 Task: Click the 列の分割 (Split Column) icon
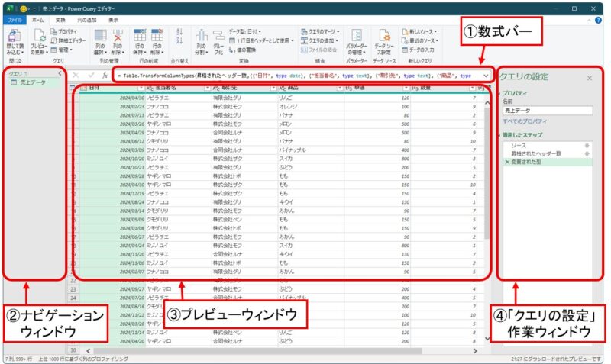click(201, 36)
